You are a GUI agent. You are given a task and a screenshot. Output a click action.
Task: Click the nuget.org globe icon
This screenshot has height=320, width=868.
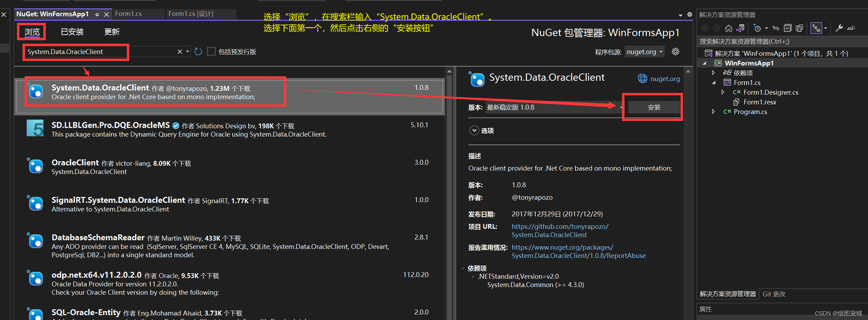click(x=642, y=78)
